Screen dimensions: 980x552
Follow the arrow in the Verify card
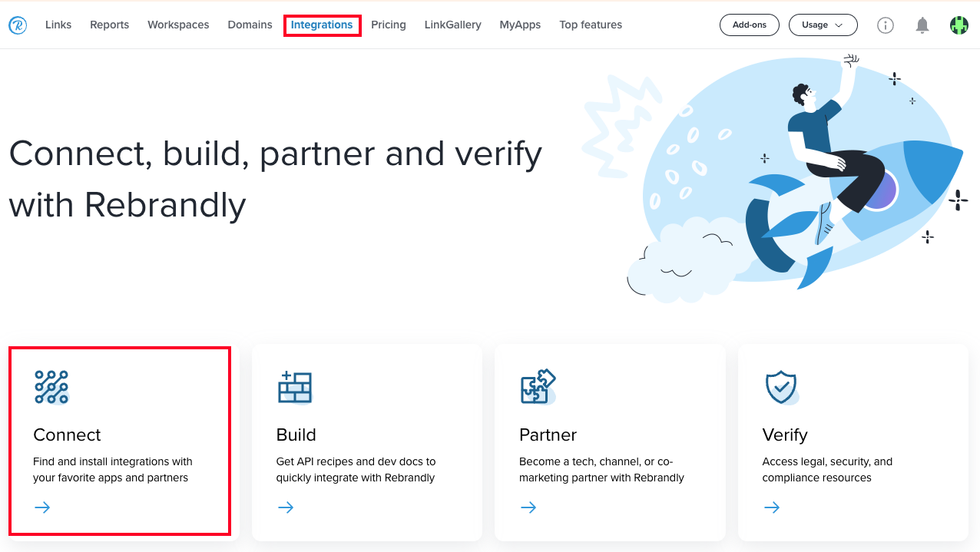tap(772, 507)
